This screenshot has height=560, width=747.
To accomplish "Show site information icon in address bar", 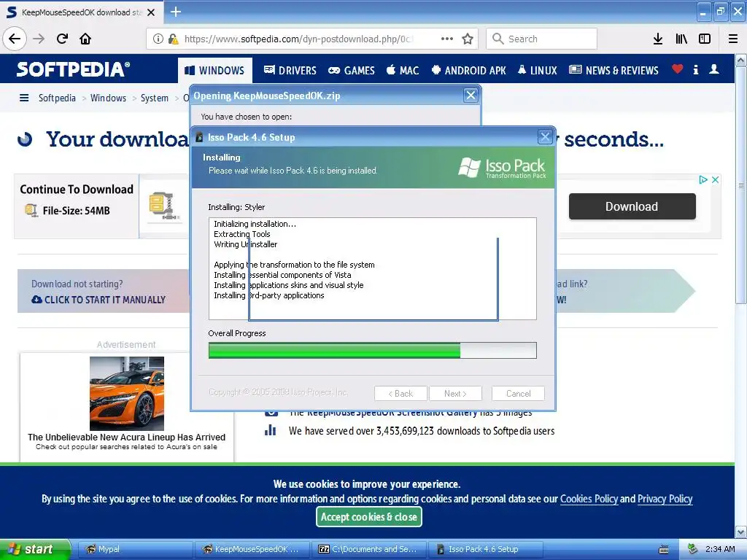I will tap(158, 39).
